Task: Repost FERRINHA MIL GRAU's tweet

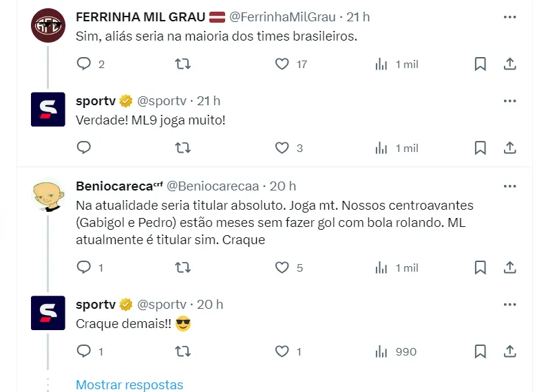Action: (183, 64)
